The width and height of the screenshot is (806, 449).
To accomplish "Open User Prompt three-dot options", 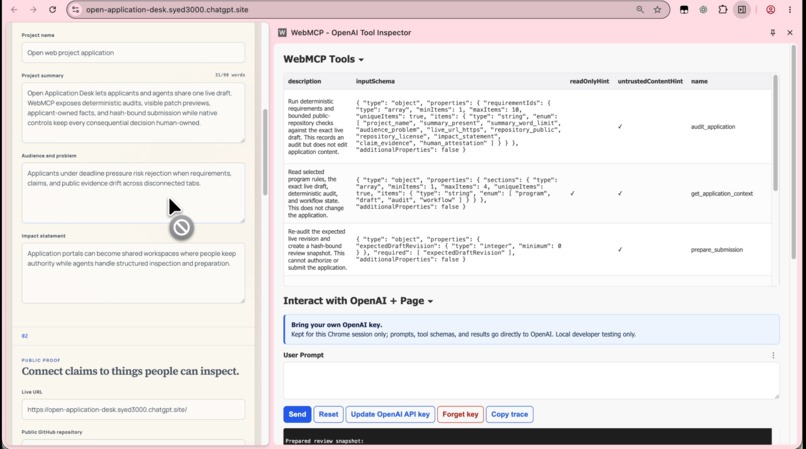I will [x=773, y=355].
